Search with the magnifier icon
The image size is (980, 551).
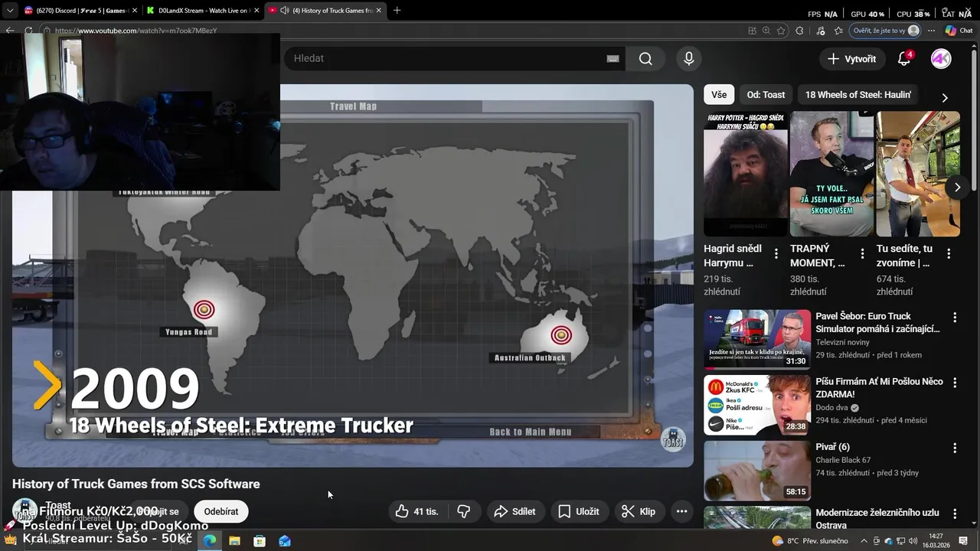point(645,59)
